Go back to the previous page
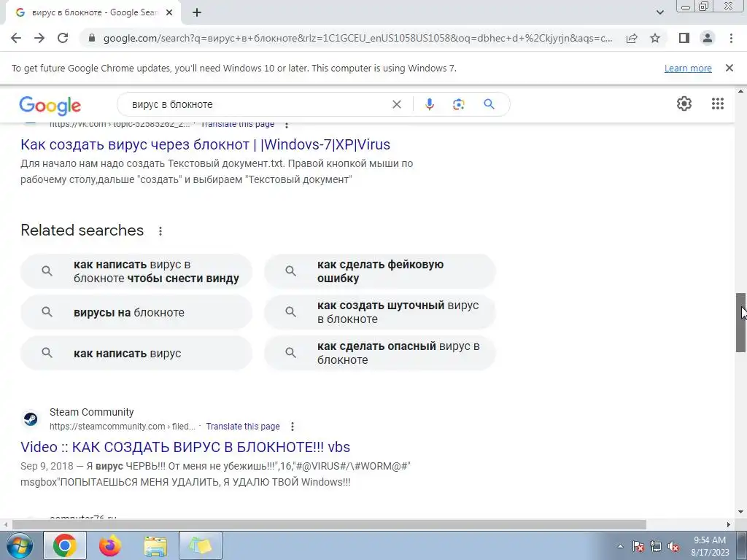The image size is (747, 560). (x=16, y=38)
